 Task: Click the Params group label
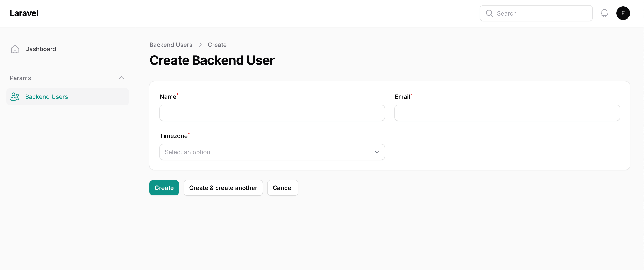click(20, 78)
